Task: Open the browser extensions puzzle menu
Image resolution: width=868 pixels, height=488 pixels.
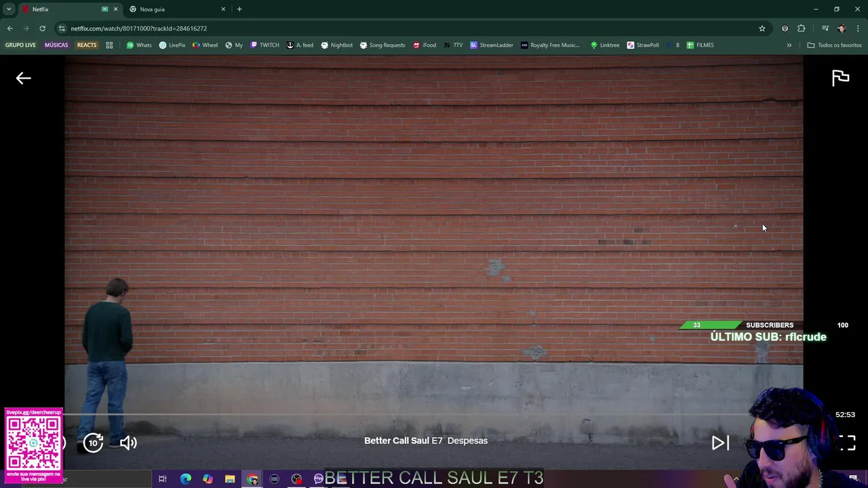Action: [x=802, y=28]
